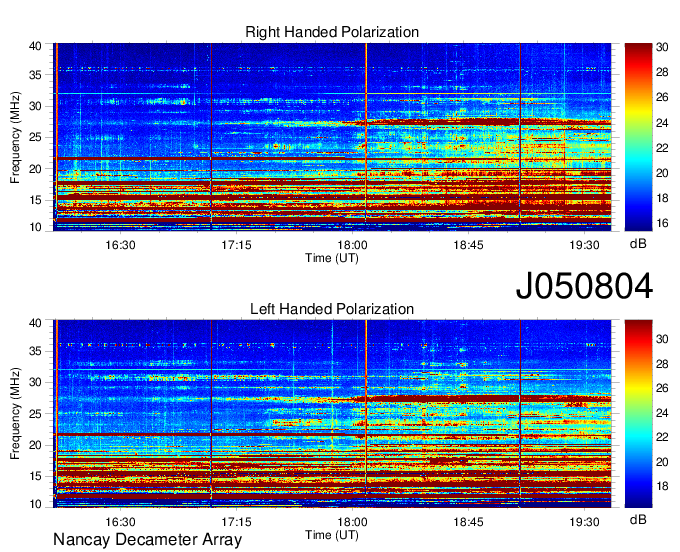The height and width of the screenshot is (552, 680).
Task: Click the 19:30 tick on bottom plot
Action: [584, 522]
